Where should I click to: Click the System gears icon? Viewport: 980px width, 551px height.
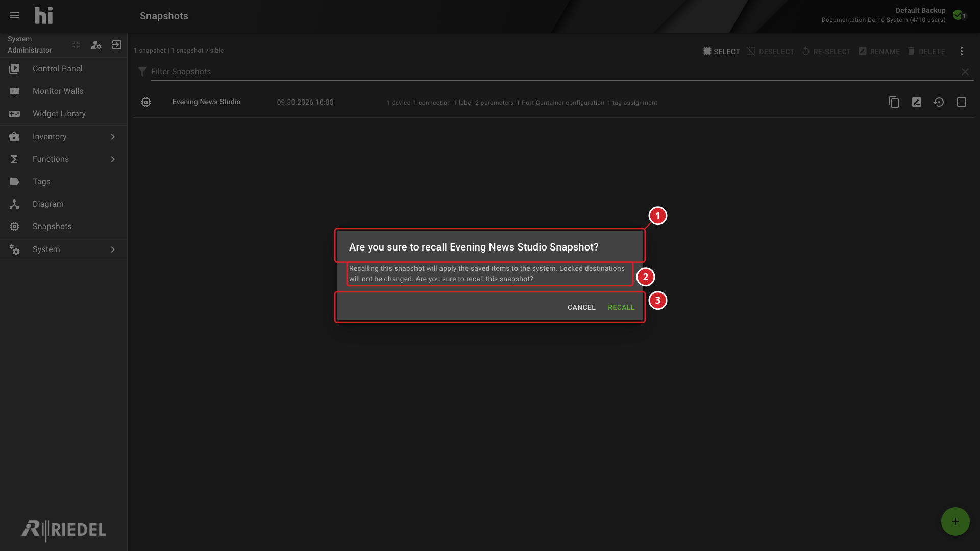14,249
